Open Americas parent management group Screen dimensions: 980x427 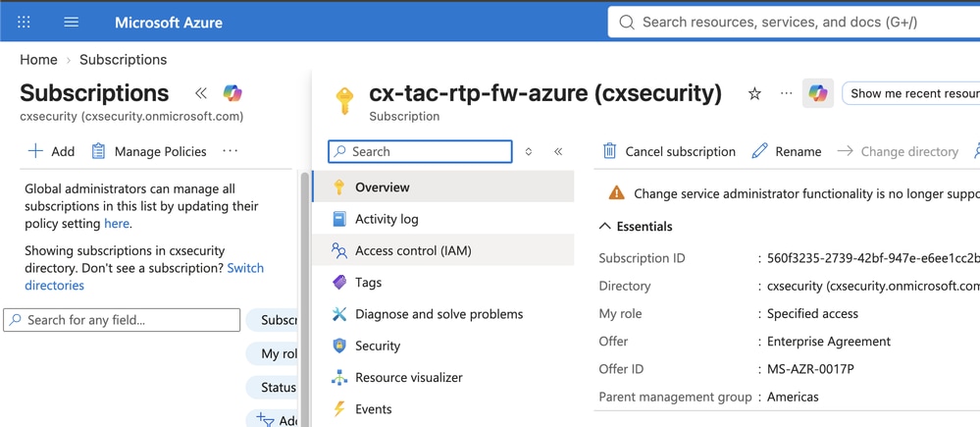coord(793,397)
